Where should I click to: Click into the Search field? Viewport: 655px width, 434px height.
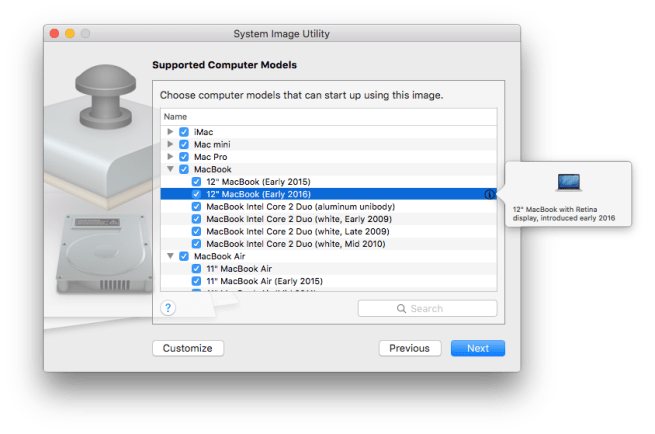click(x=427, y=309)
